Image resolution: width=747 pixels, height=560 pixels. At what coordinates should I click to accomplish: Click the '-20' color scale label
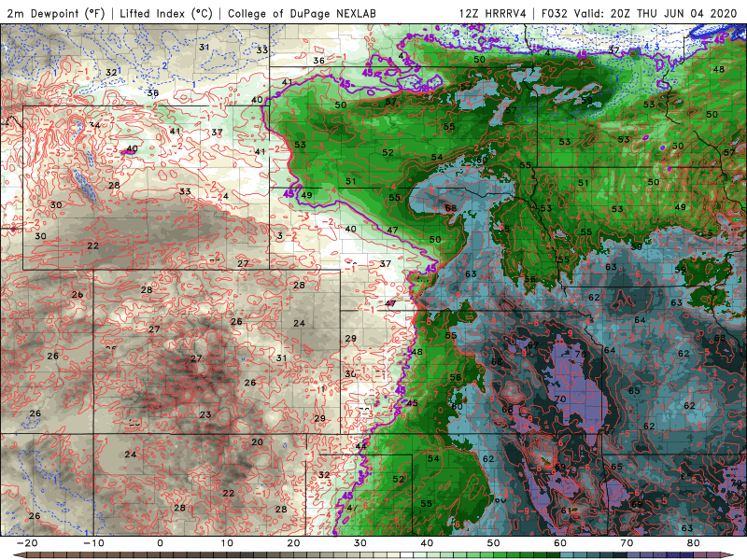tap(27, 543)
